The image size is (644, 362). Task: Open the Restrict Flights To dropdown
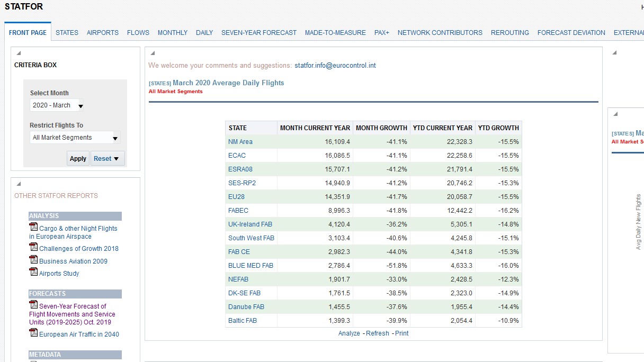coord(75,138)
